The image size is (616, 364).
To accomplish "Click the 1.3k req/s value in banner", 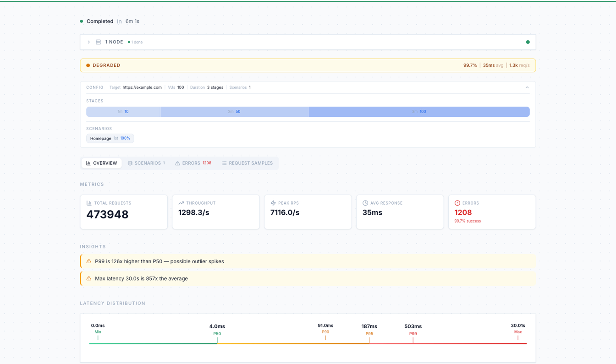I will point(519,65).
